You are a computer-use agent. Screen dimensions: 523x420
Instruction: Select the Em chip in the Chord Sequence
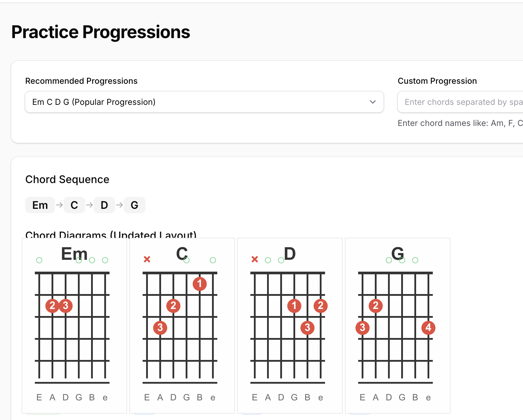(x=40, y=205)
